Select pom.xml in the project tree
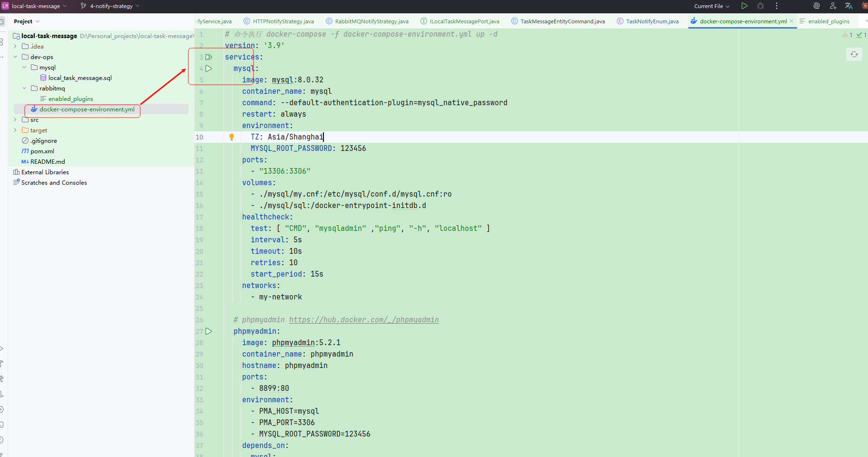 (x=42, y=151)
